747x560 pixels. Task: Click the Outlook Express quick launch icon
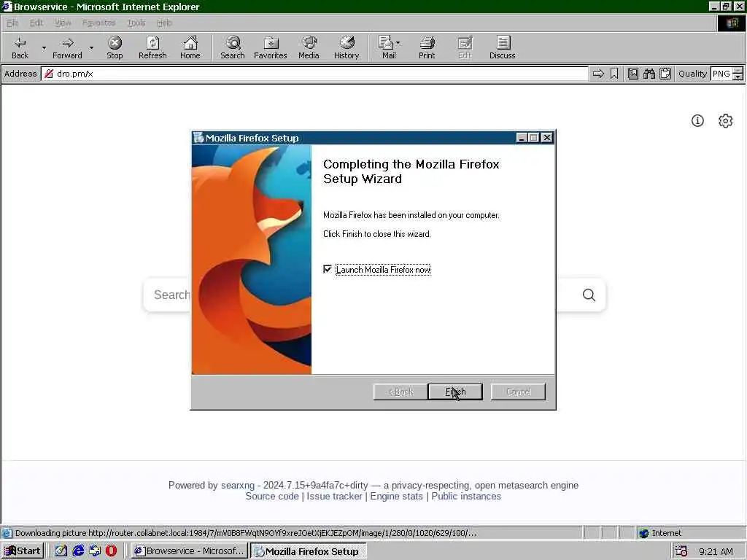pos(95,551)
